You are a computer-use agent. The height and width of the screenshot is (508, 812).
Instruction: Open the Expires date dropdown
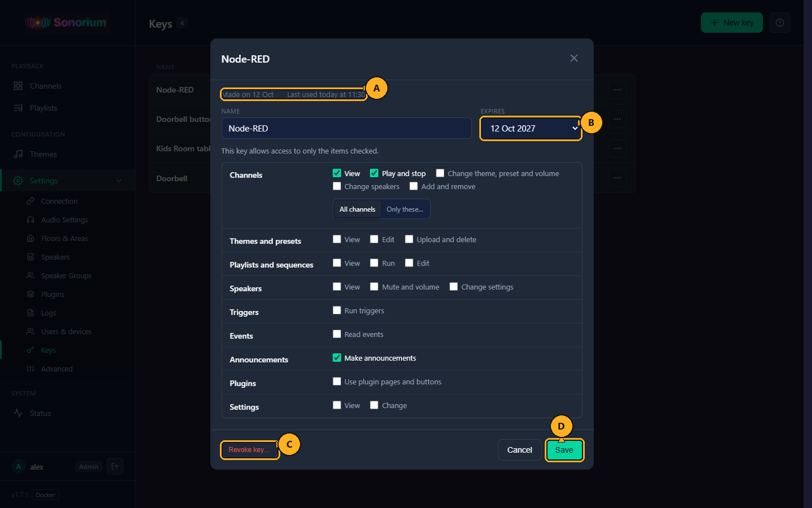pos(531,129)
